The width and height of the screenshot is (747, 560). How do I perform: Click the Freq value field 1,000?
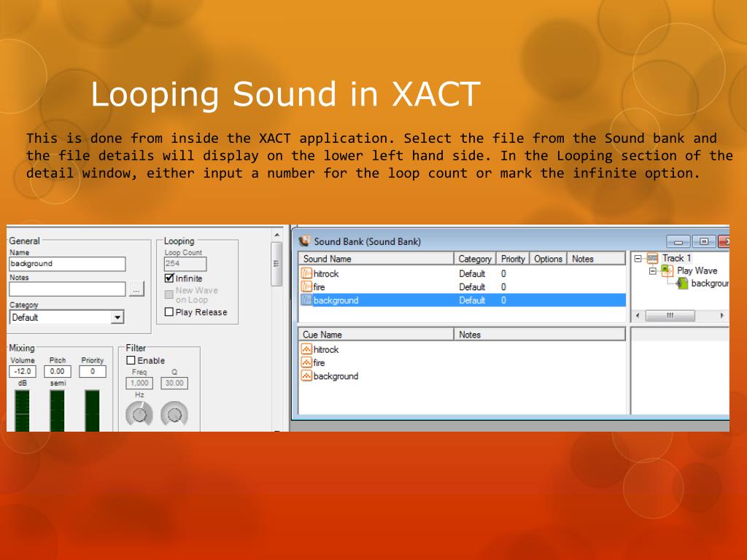[x=139, y=383]
